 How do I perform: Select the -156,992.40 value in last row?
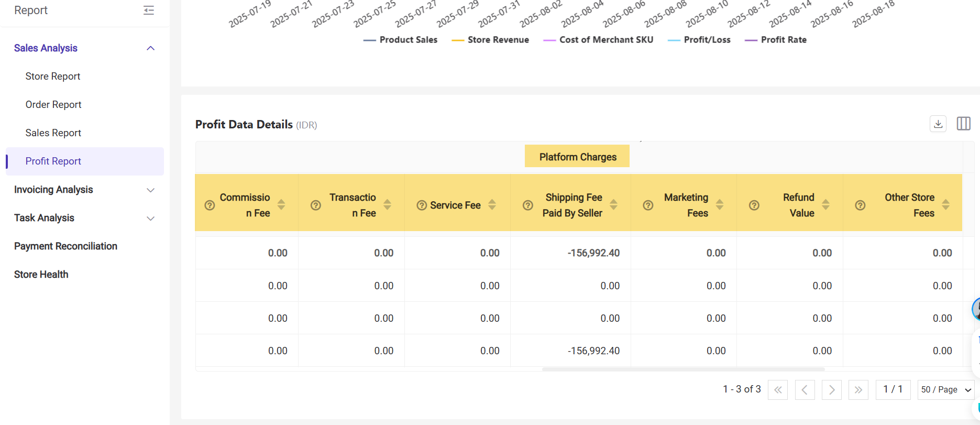click(x=593, y=351)
